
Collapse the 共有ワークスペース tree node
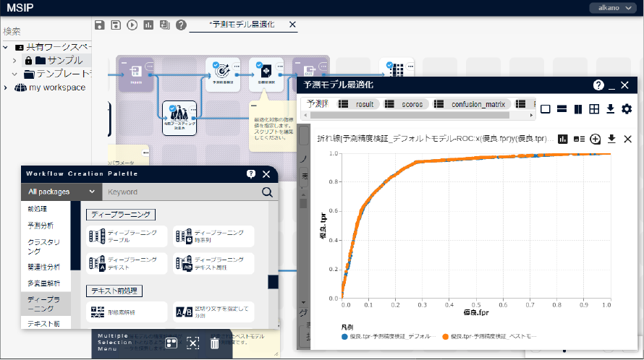(x=6, y=47)
